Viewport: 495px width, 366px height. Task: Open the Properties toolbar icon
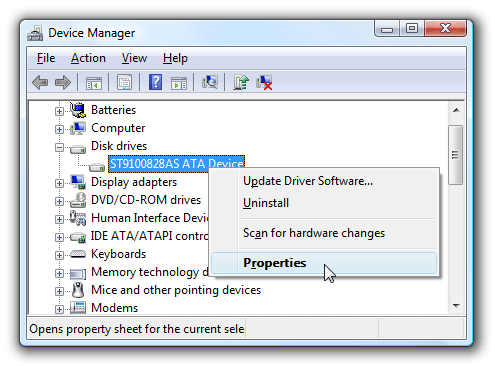(124, 82)
